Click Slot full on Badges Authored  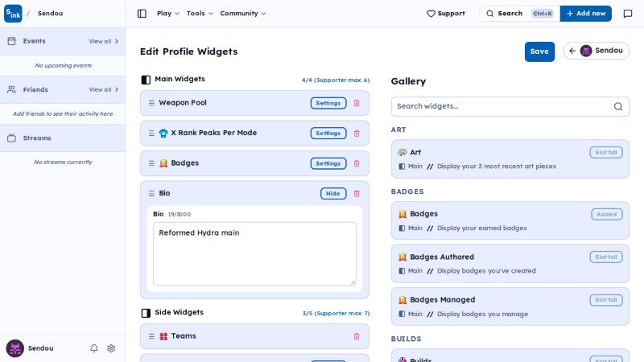coord(606,257)
